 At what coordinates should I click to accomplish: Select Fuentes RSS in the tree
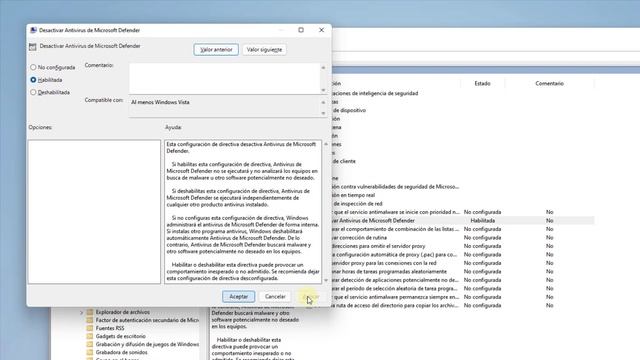(x=110, y=328)
